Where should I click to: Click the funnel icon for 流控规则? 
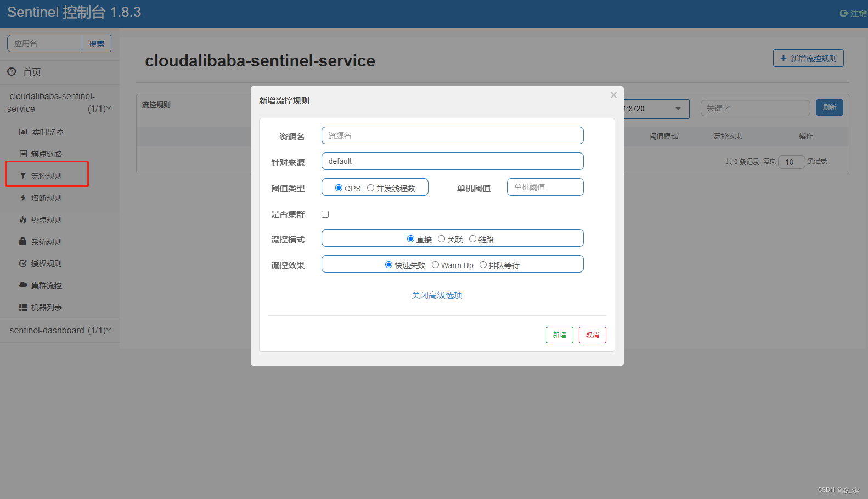(x=23, y=175)
